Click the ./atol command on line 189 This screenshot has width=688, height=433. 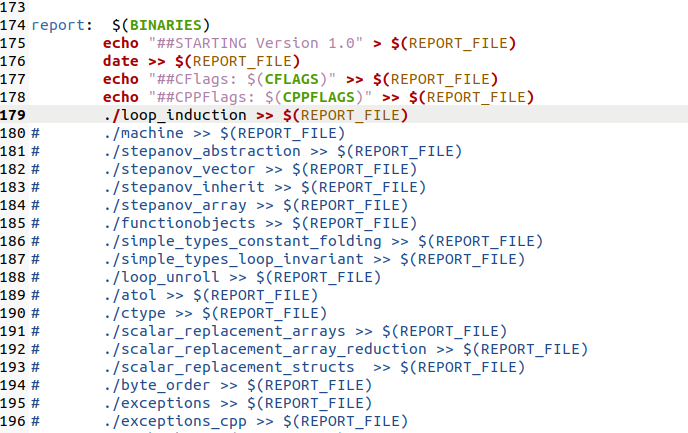click(130, 295)
